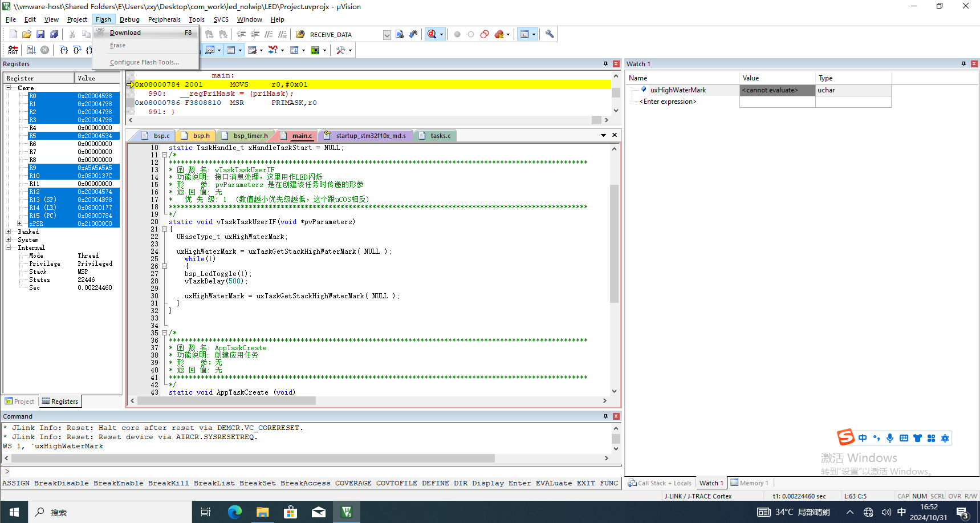Save the current file via toolbar
980x523 pixels.
point(40,34)
